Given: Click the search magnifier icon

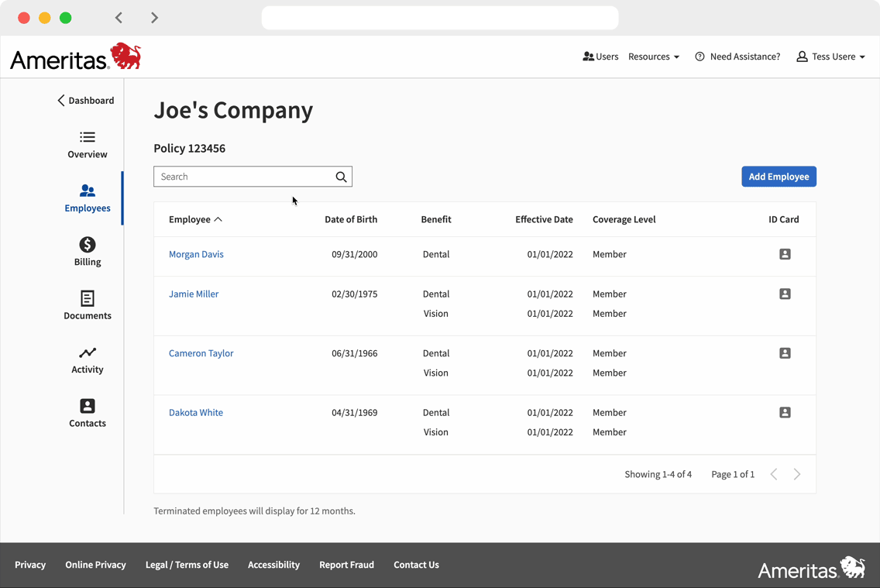Looking at the screenshot, I should tap(341, 177).
